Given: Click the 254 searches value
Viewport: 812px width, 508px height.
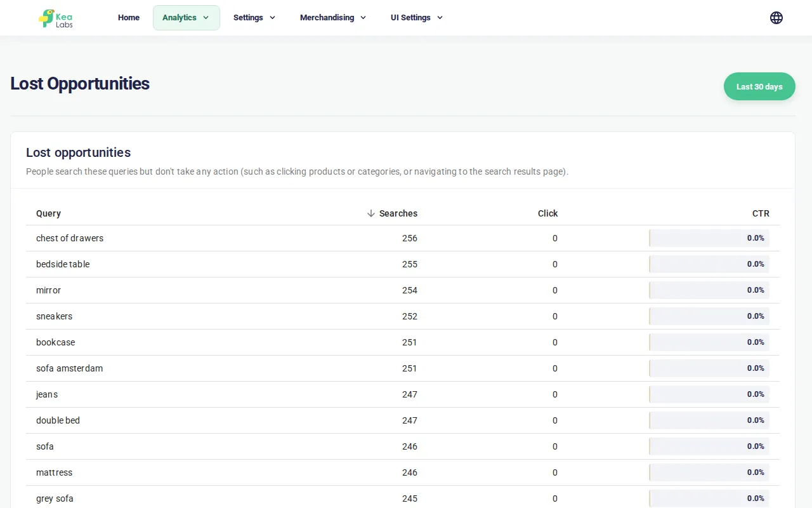Looking at the screenshot, I should pos(410,290).
